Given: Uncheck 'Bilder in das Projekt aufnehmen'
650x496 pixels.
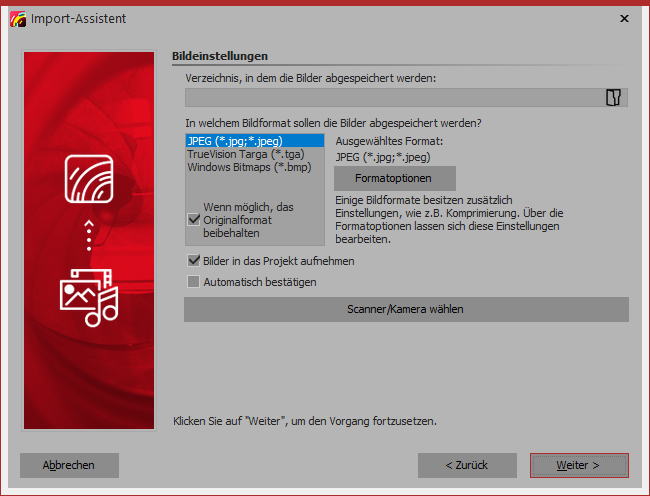Looking at the screenshot, I should pyautogui.click(x=194, y=261).
